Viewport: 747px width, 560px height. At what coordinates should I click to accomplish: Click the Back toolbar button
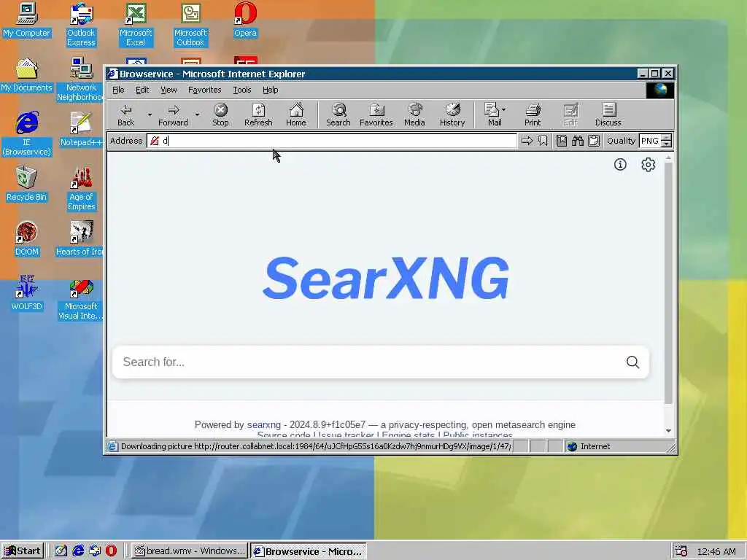pyautogui.click(x=125, y=114)
